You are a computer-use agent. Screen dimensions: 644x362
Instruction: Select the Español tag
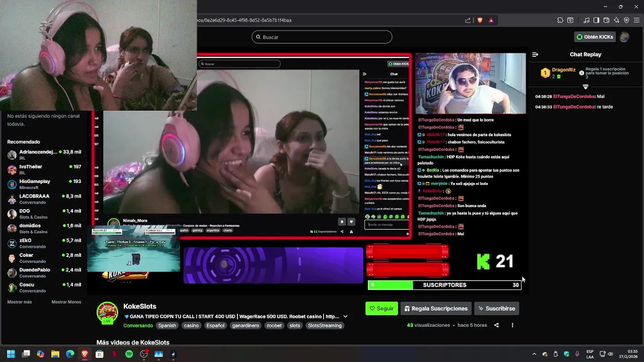tap(215, 325)
